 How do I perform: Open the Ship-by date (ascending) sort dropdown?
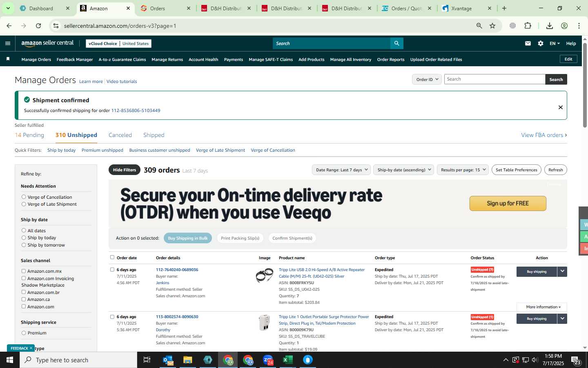tap(403, 170)
